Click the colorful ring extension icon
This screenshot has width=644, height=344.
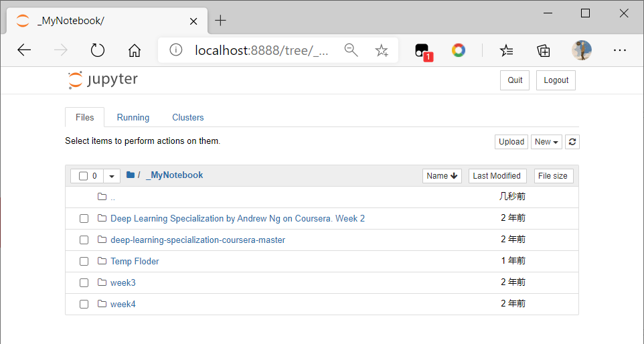459,50
